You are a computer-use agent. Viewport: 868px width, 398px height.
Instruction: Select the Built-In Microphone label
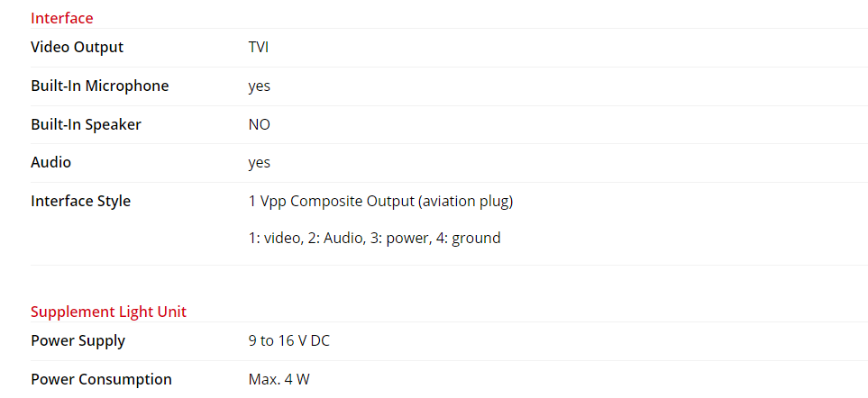pos(99,86)
